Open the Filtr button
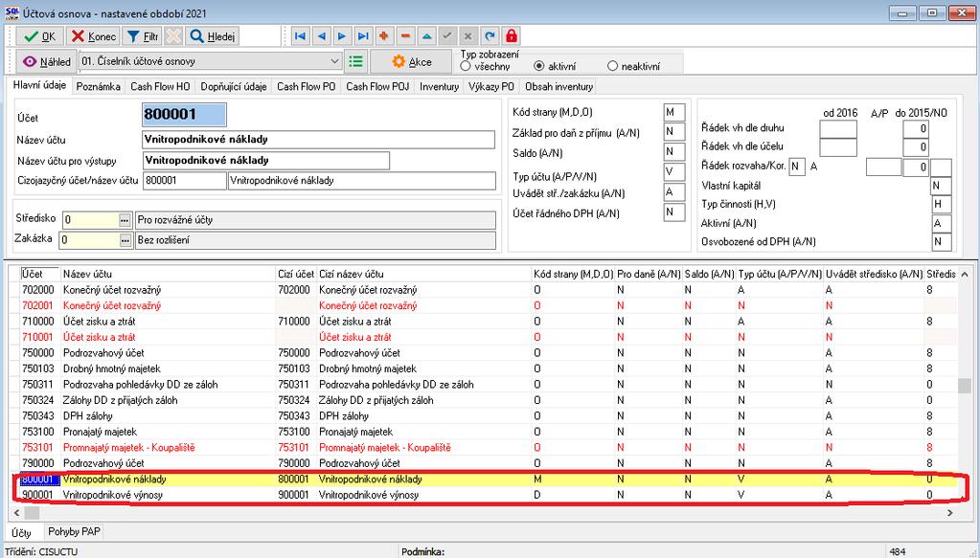The width and height of the screenshot is (980, 558). 143,36
